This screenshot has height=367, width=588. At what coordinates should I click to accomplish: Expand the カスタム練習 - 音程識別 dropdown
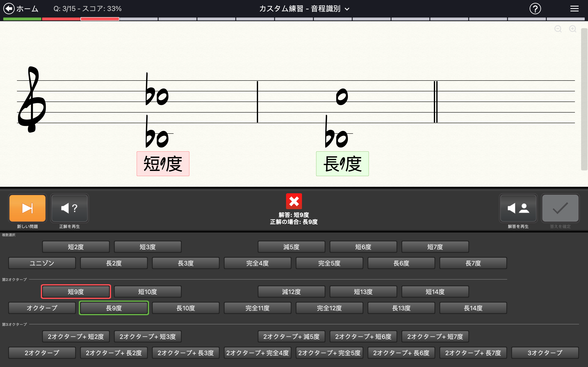tap(304, 9)
